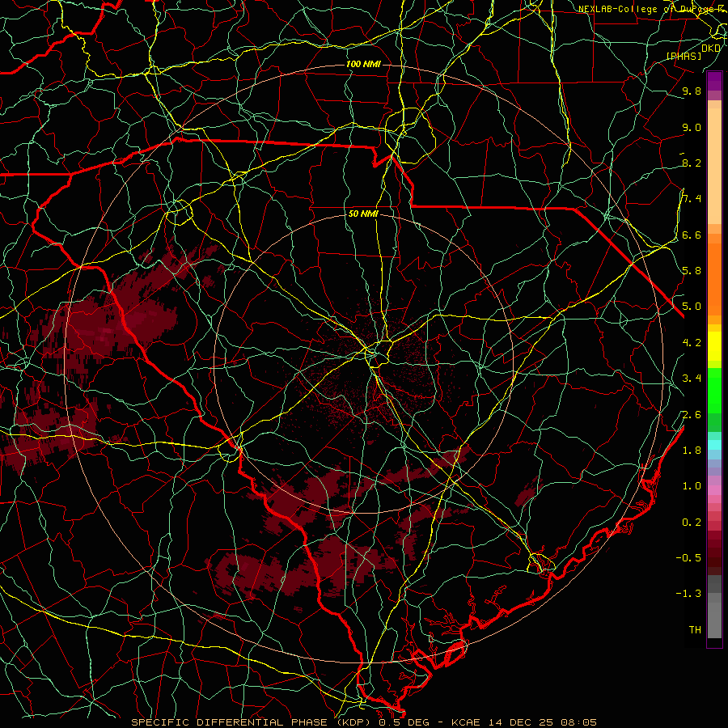This screenshot has height=728, width=728.
Task: Click the "100 NMI" range ring label
Action: coord(363,64)
